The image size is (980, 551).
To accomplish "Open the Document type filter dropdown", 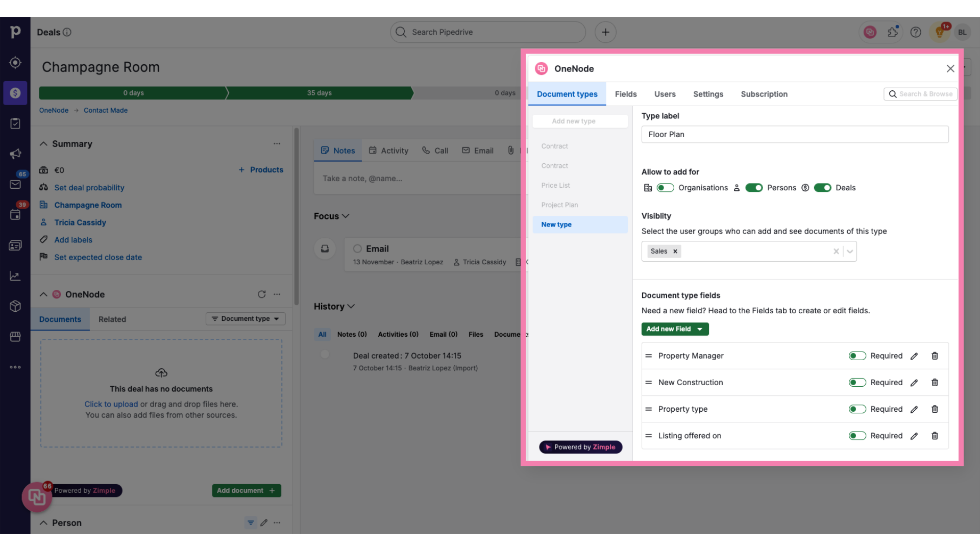I will click(x=246, y=319).
